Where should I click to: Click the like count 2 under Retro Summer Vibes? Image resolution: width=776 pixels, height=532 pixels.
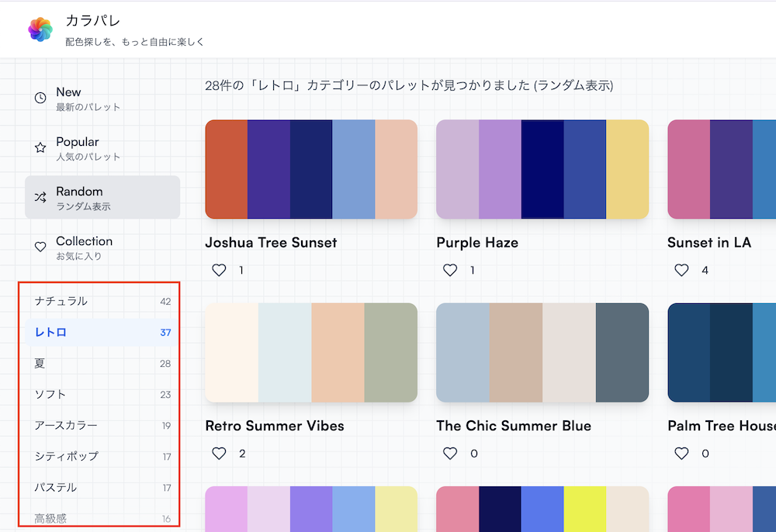click(x=242, y=454)
